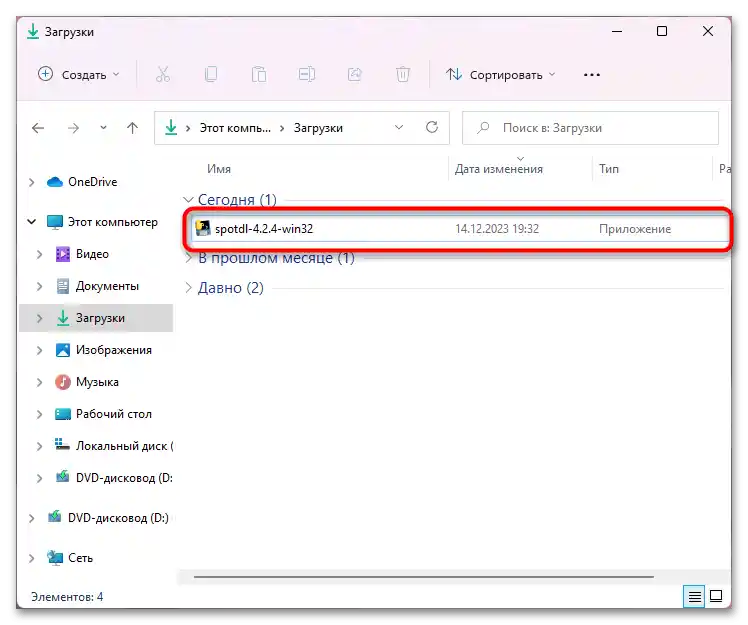Click Загрузки breadcrumb segment
The height and width of the screenshot is (625, 748).
(x=318, y=128)
